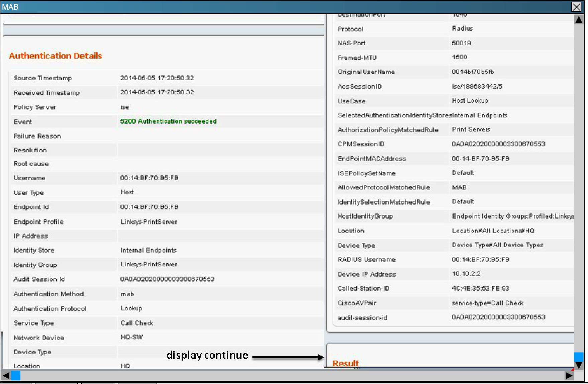The image size is (588, 384).
Task: Click the blue vertical scrollbar thumb
Action: pos(579,357)
